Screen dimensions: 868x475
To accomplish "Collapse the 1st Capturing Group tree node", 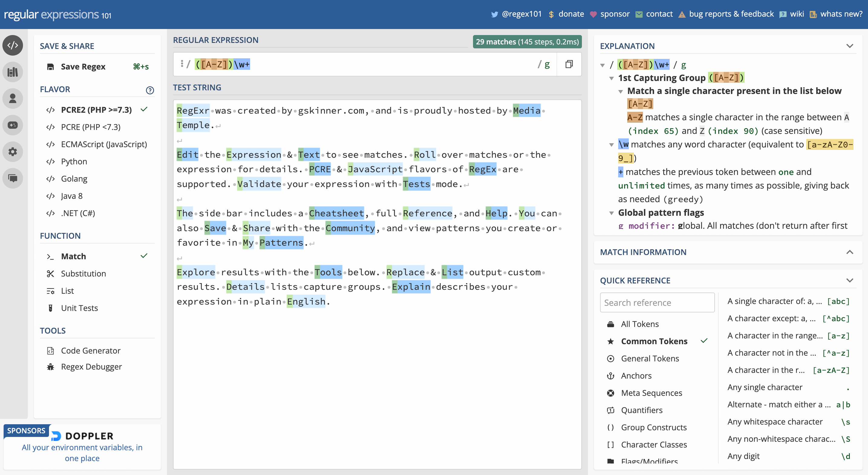I will (611, 78).
